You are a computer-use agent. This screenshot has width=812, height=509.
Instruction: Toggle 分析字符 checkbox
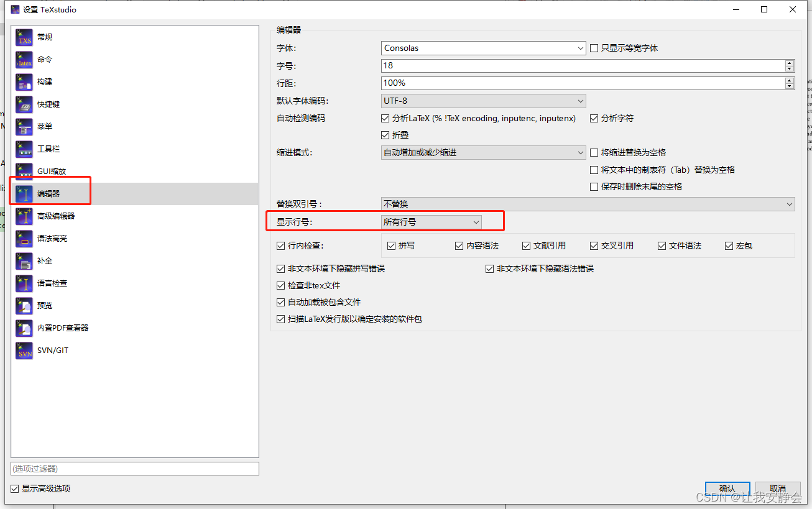pyautogui.click(x=594, y=118)
